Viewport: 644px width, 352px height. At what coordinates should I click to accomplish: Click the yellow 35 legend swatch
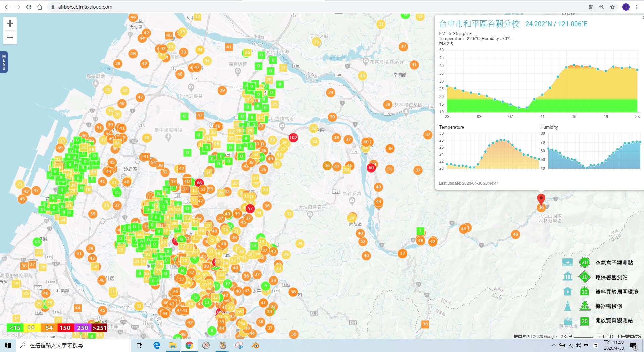31,328
